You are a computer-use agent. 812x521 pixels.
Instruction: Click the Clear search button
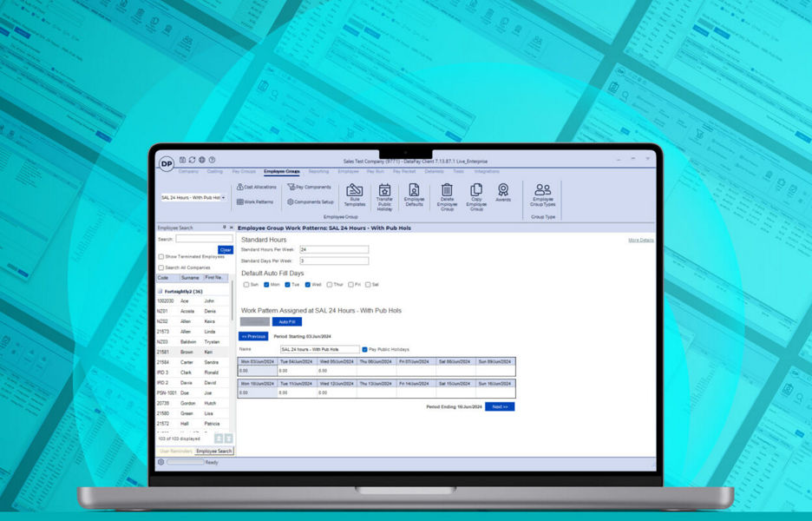(x=226, y=250)
